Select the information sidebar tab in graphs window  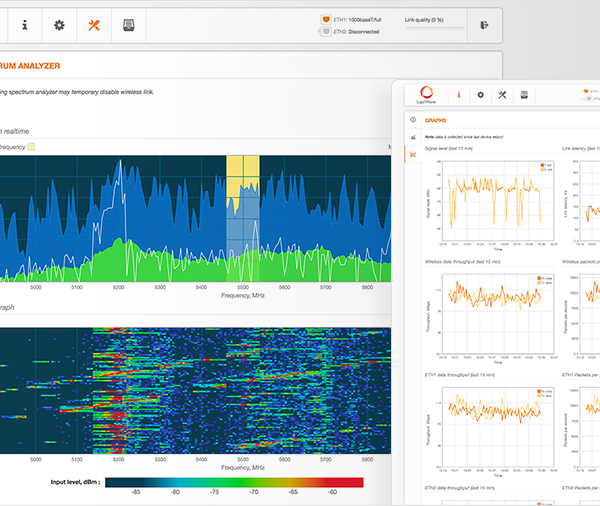coord(413,120)
